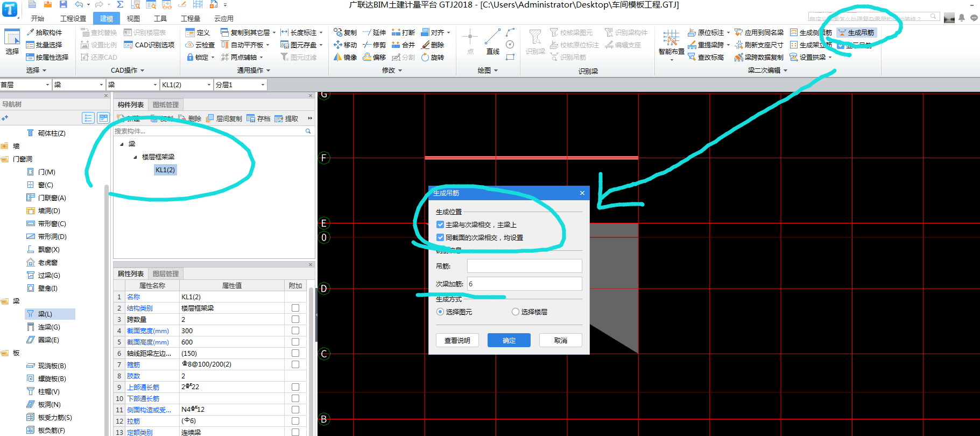Check the 附加 box for 拉筋 row
The height and width of the screenshot is (436, 980).
pos(295,421)
